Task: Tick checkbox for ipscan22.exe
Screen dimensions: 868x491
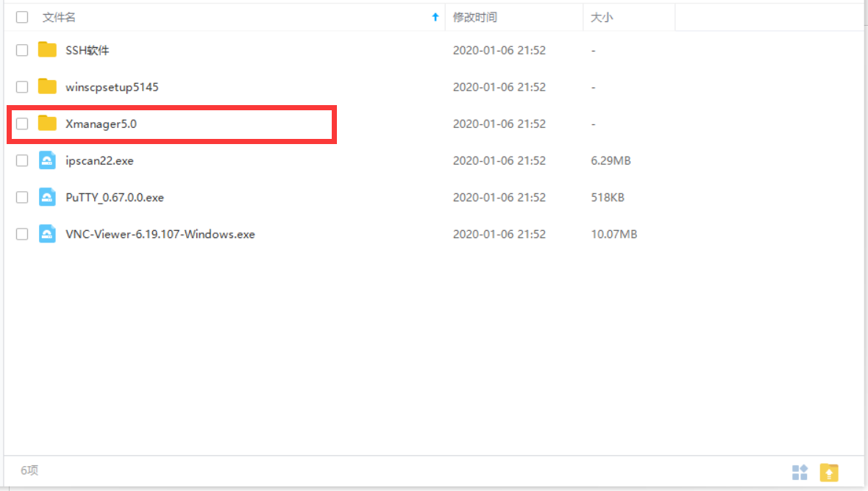Action: click(22, 160)
